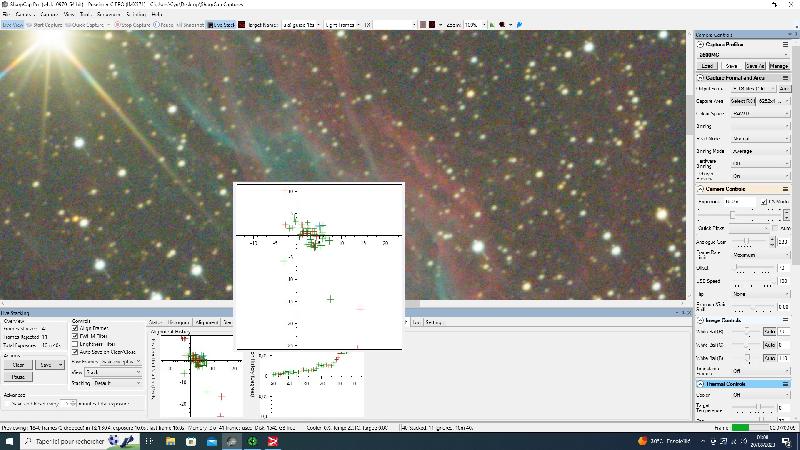Toggle the Advanced save-every checkbox
The width and height of the screenshot is (800, 450).
pos(7,404)
